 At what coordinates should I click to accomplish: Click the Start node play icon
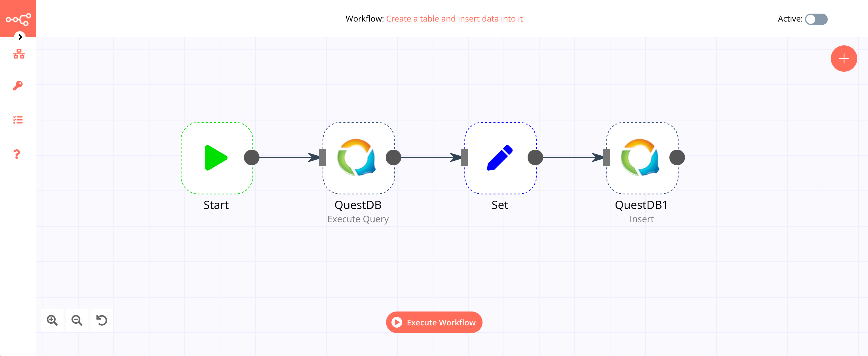click(x=215, y=158)
